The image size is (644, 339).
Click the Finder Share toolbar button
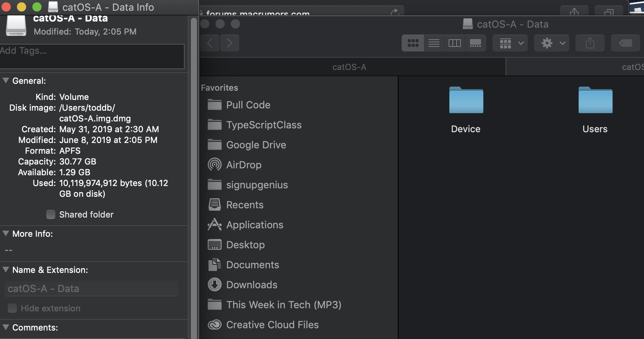pyautogui.click(x=590, y=43)
